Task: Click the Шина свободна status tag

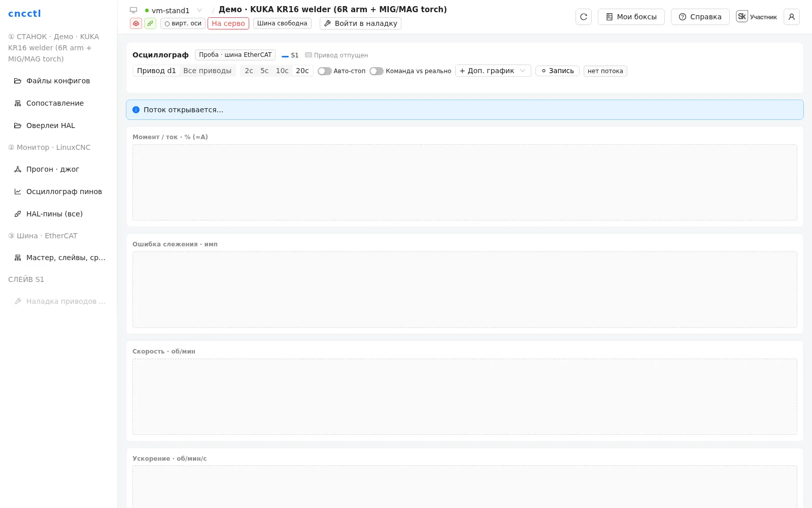Action: [x=282, y=23]
